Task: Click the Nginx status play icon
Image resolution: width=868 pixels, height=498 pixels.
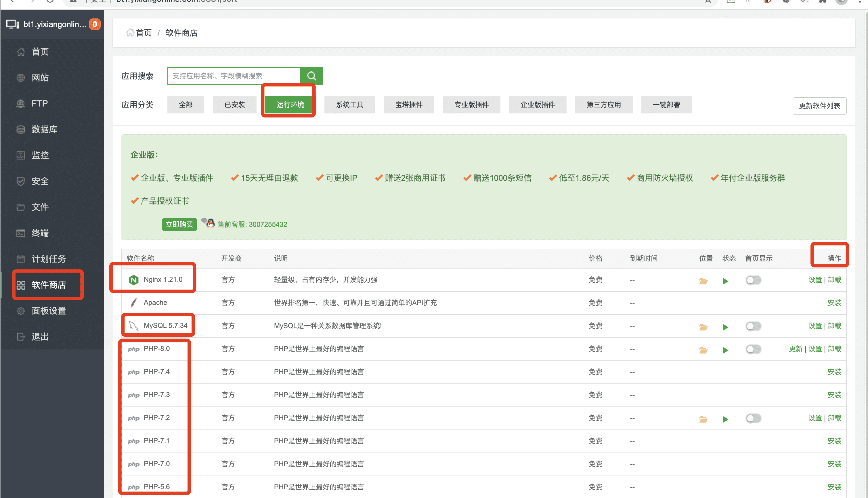Action: (726, 281)
